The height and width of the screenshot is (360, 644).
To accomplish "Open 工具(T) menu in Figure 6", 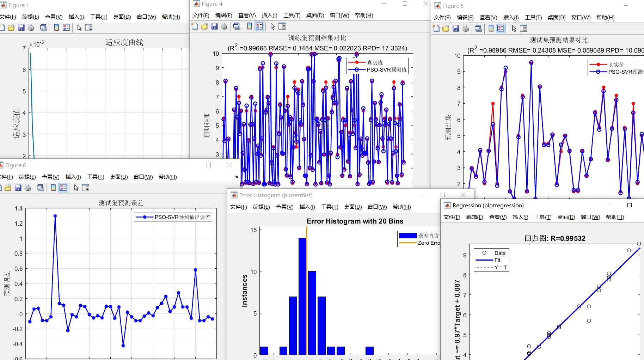I will coord(96,177).
